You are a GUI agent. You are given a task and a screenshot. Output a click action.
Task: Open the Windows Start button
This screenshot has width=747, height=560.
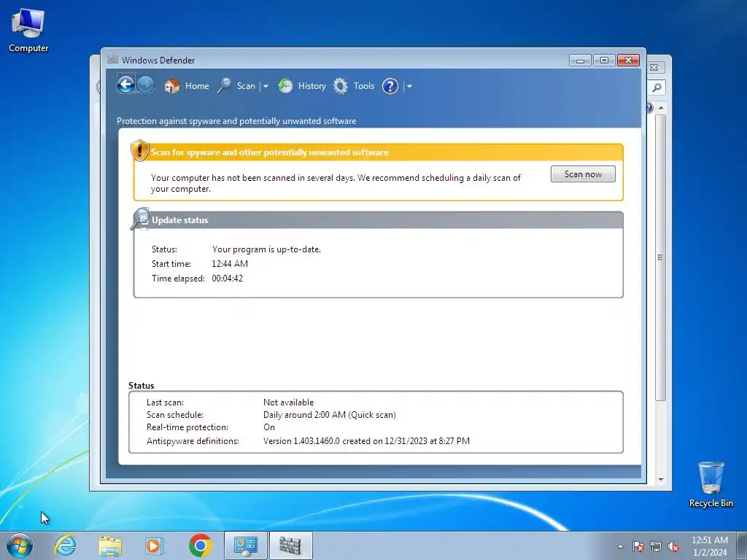pyautogui.click(x=20, y=545)
